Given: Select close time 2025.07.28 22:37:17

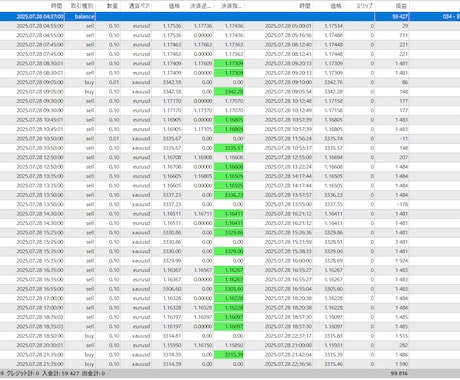Looking at the screenshot, I should click(288, 336).
